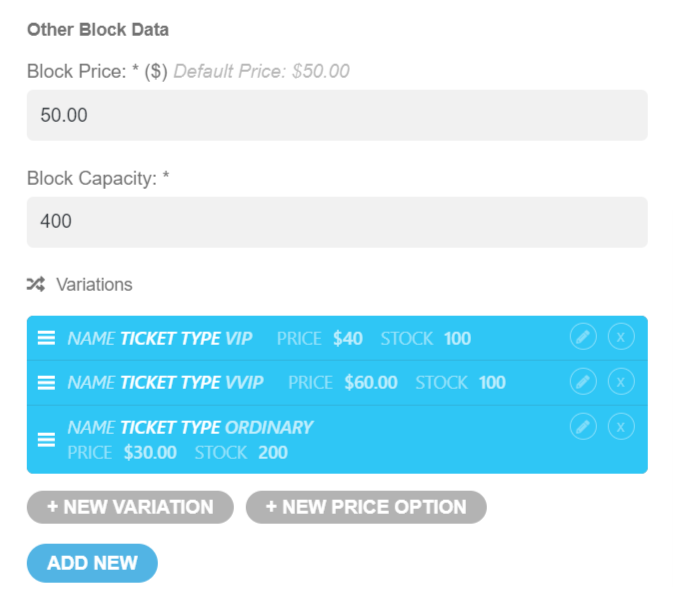Add a new price option
The image size is (673, 612).
(x=366, y=507)
